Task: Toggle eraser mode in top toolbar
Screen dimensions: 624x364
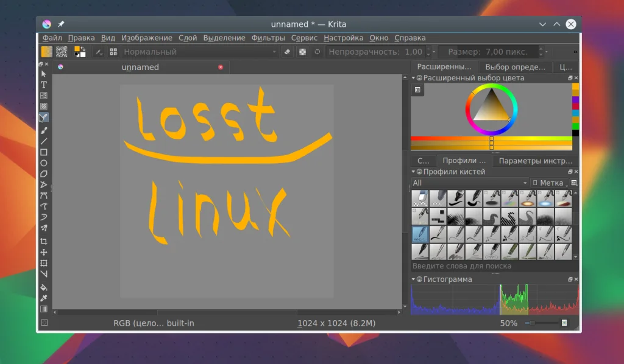Action: [288, 52]
